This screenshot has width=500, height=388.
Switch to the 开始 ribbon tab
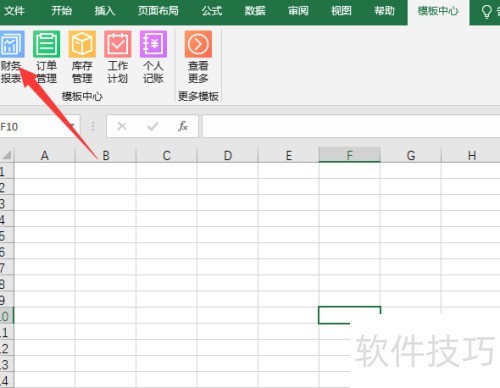62,11
